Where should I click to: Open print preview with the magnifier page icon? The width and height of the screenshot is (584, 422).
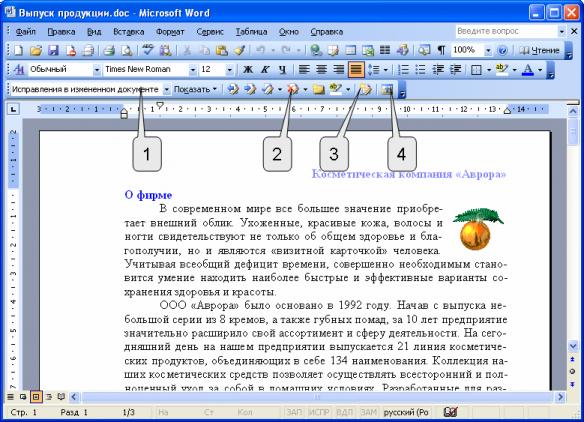tap(127, 50)
